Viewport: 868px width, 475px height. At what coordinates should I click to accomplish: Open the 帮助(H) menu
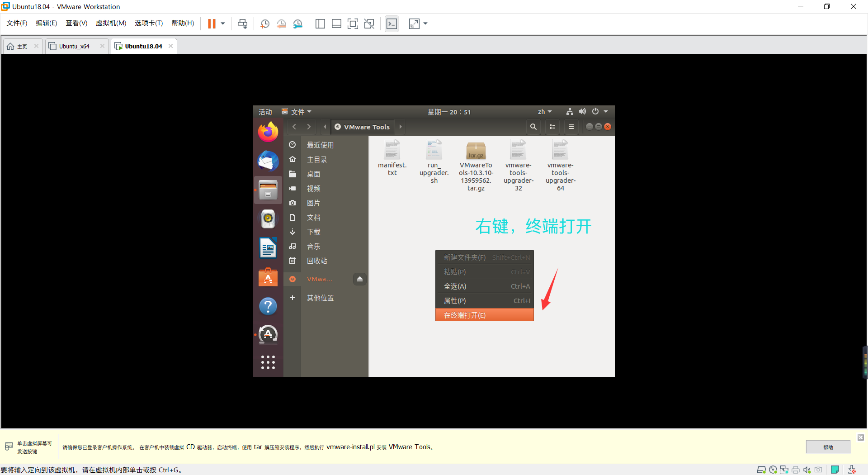pyautogui.click(x=183, y=23)
